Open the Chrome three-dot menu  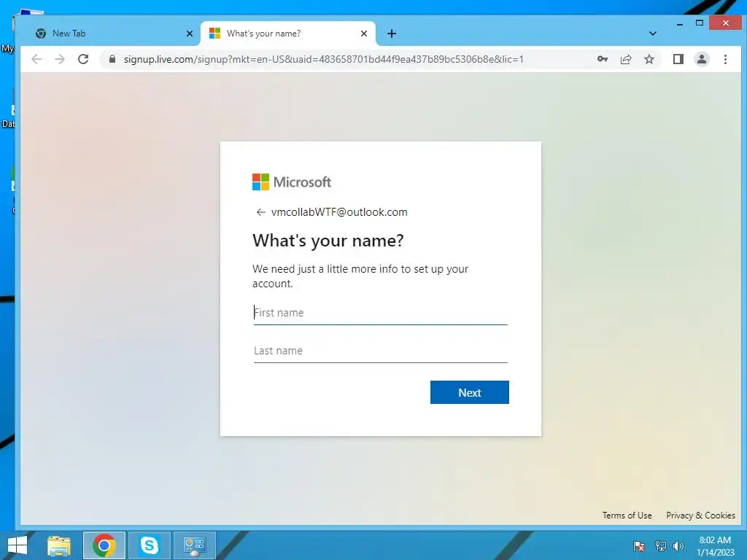coord(725,59)
